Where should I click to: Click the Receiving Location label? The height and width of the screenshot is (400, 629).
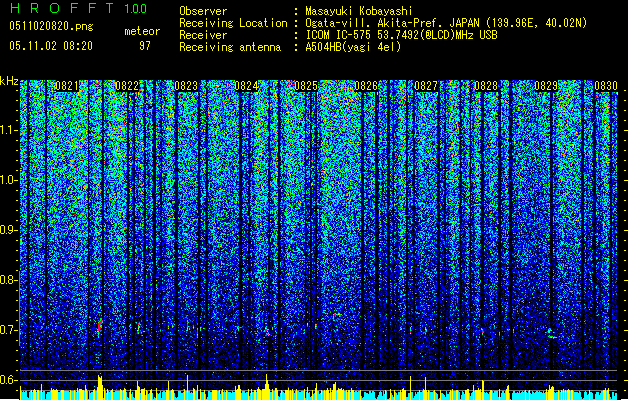(233, 23)
